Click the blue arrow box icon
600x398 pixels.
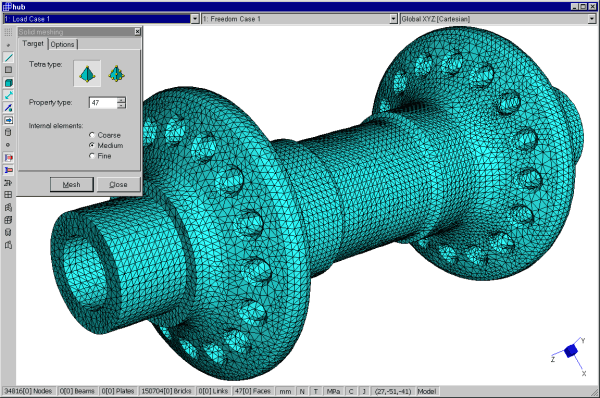[8, 120]
